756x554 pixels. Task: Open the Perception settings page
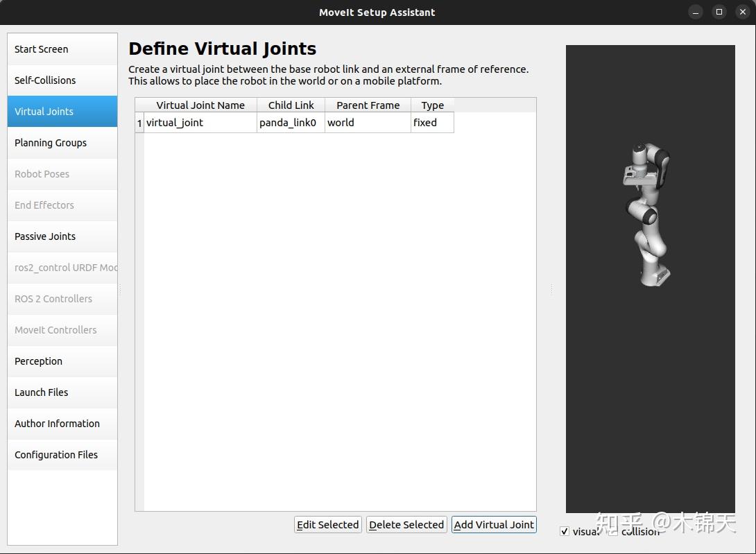click(38, 361)
